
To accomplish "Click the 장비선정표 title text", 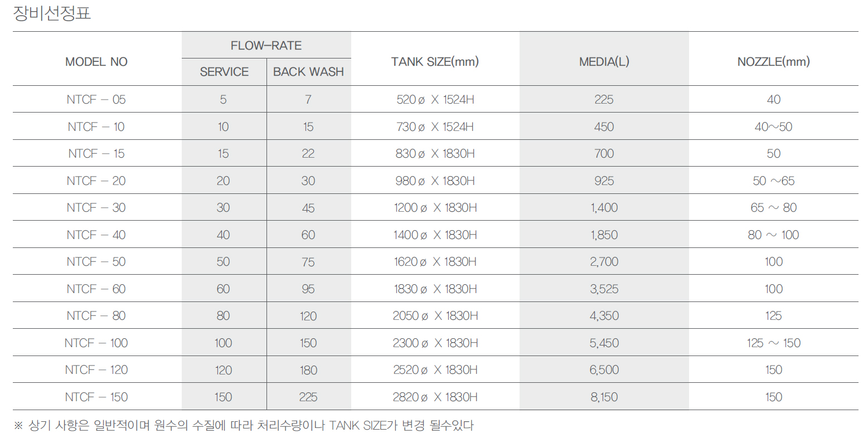I will coord(52,13).
